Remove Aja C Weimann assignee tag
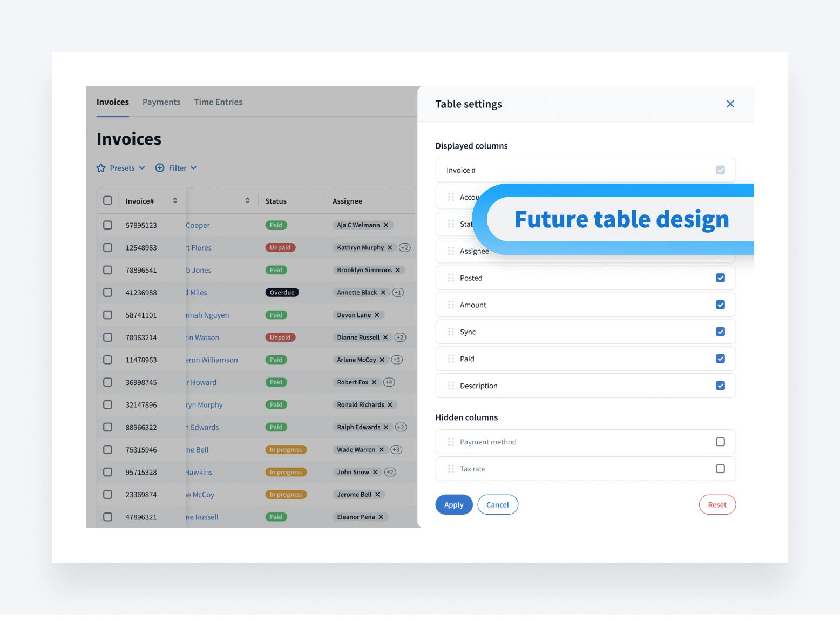This screenshot has height=621, width=840. [x=386, y=225]
